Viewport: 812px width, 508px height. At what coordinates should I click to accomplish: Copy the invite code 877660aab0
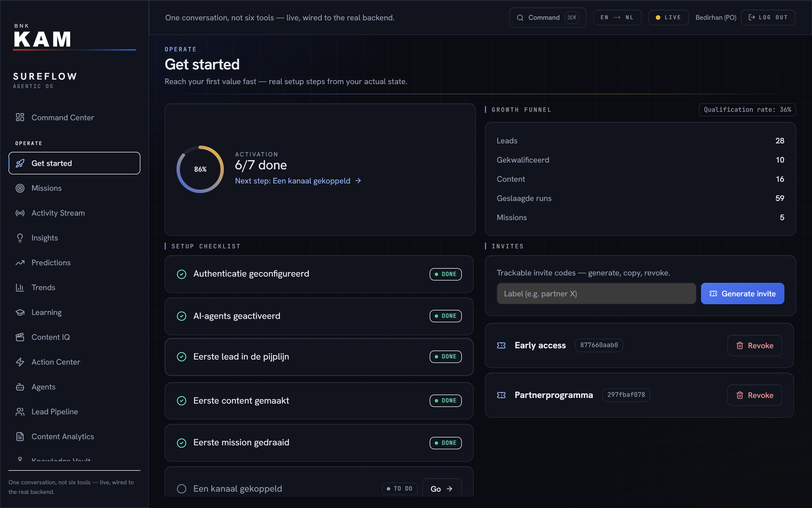click(599, 345)
